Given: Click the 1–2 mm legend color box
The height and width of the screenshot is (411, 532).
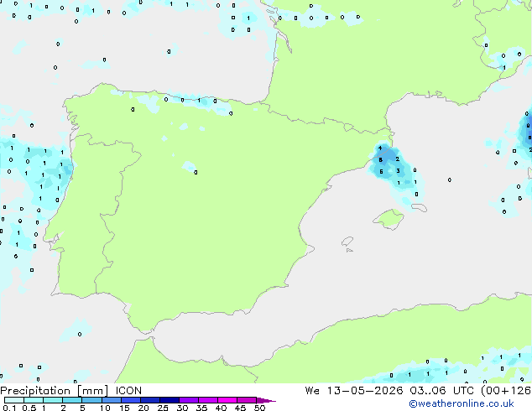Looking at the screenshot, I should (53, 400).
